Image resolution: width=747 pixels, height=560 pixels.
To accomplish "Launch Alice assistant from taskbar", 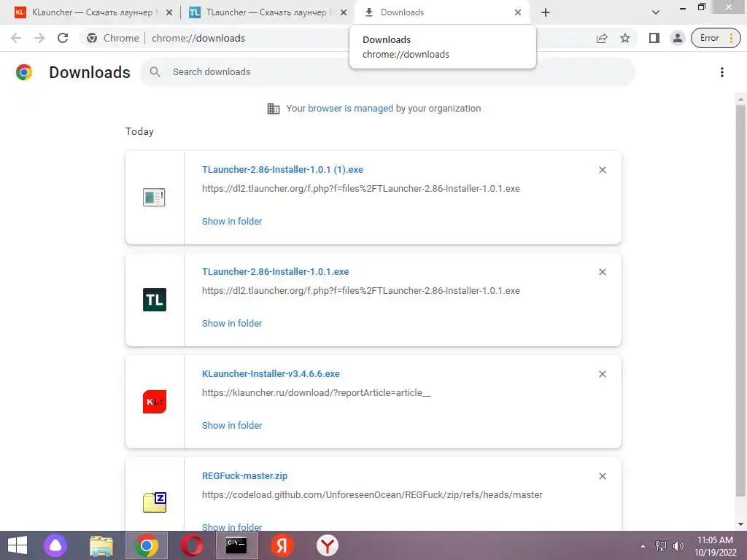I will (x=55, y=545).
